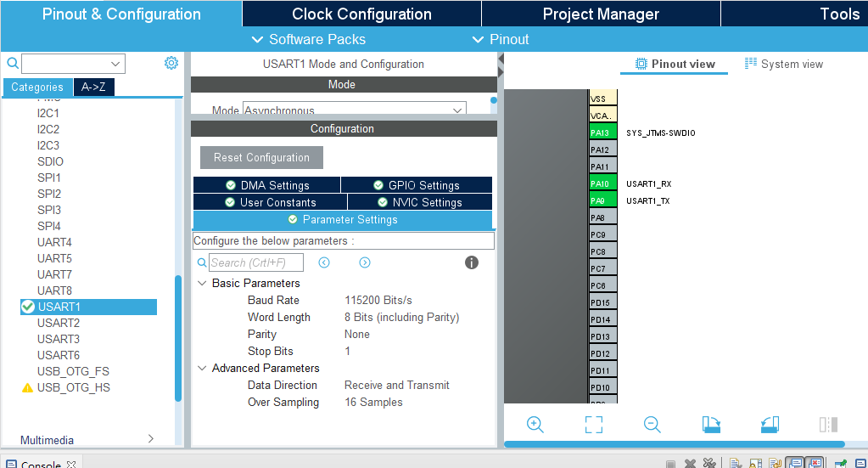Viewport: 868px width, 468px height.
Task: Zoom out of the pinout view
Action: click(652, 425)
